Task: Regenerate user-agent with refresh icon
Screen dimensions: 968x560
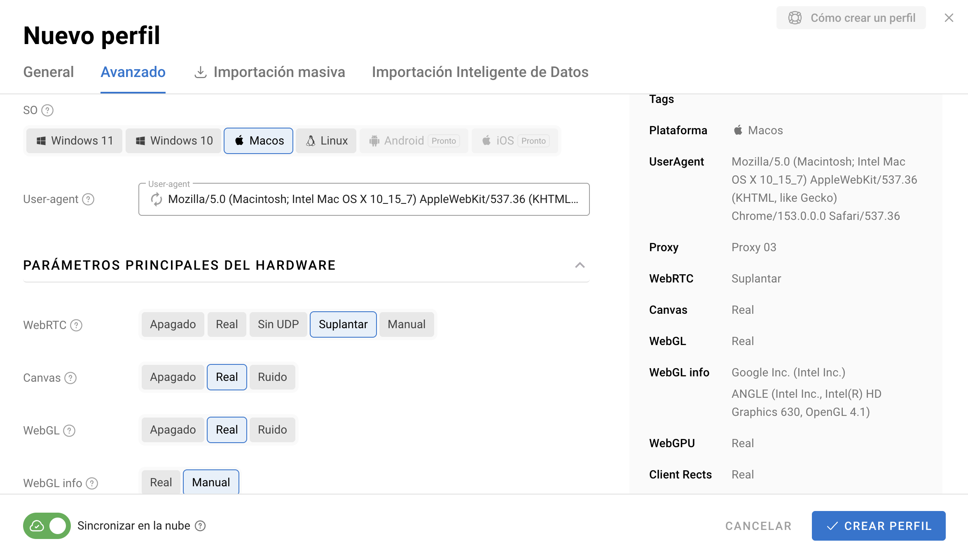Action: pos(156,199)
